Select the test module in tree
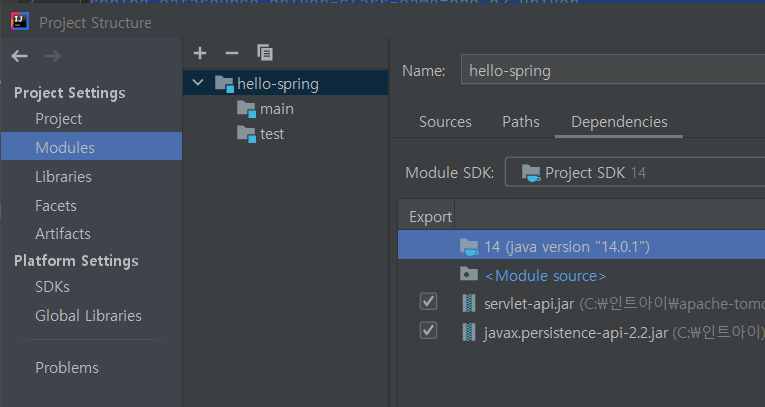 pyautogui.click(x=272, y=134)
